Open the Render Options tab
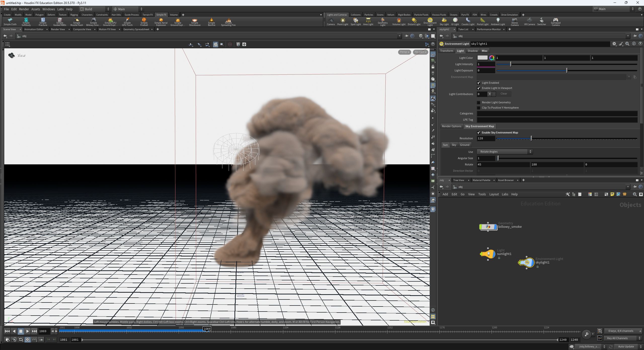 pos(452,126)
